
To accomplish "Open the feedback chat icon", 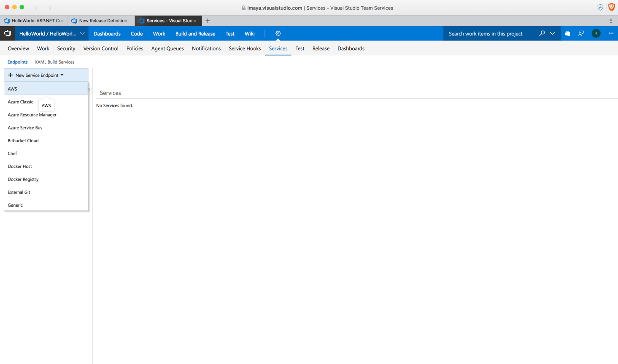I will (581, 33).
